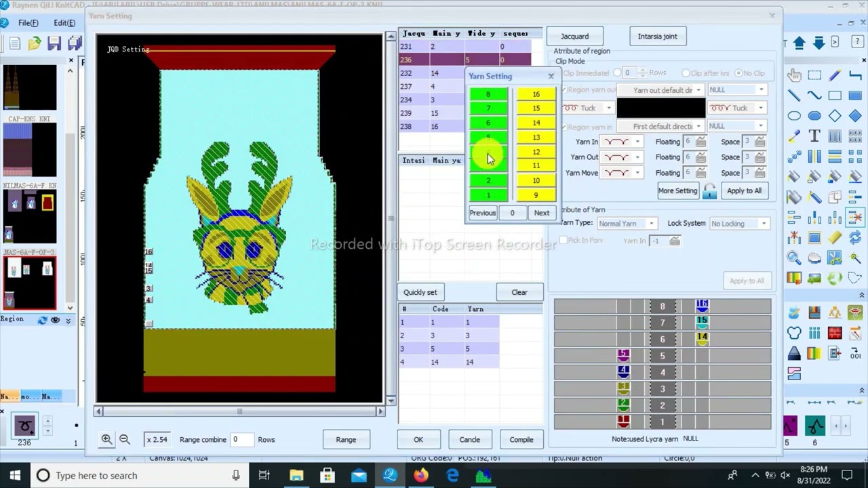Click the magnifier zoom tool in toolbox
Image resolution: width=868 pixels, height=488 pixels.
click(x=794, y=258)
